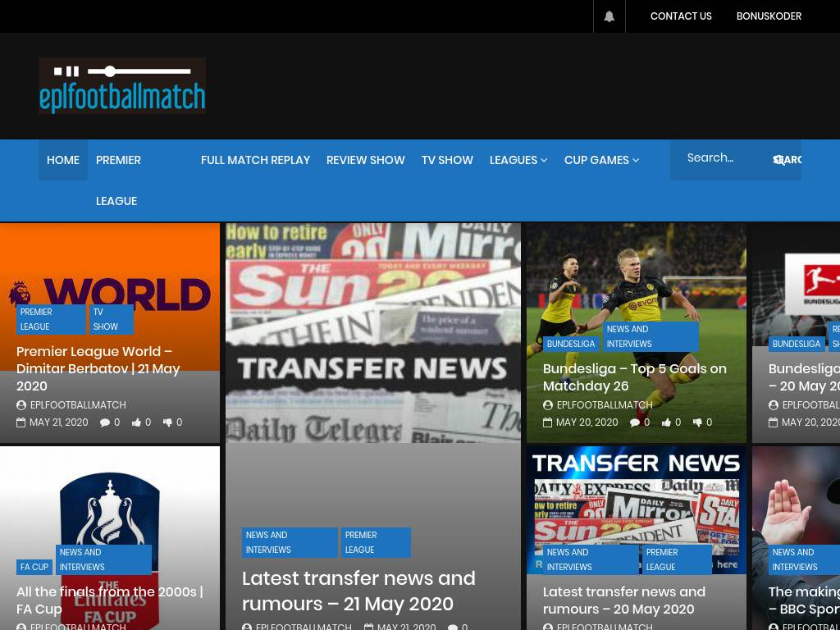Viewport: 840px width, 630px height.
Task: Click comment icon on Bundesliga Top 5 Goals post
Action: [x=634, y=422]
